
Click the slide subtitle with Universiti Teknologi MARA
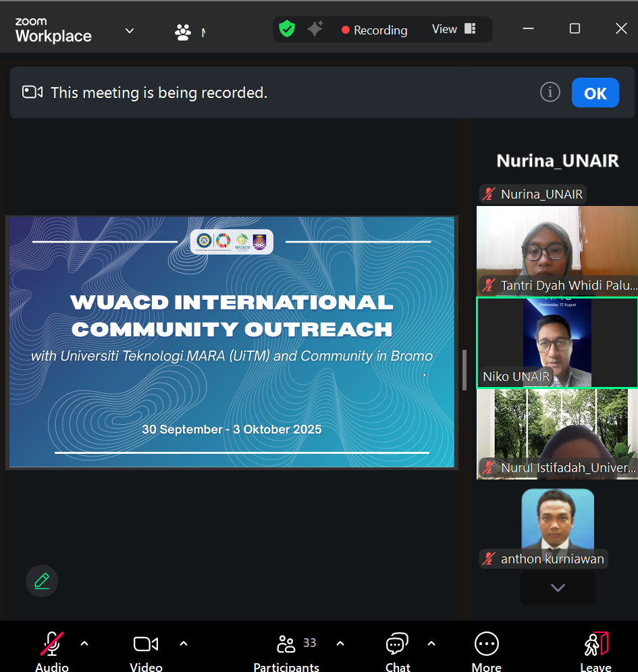pyautogui.click(x=232, y=356)
